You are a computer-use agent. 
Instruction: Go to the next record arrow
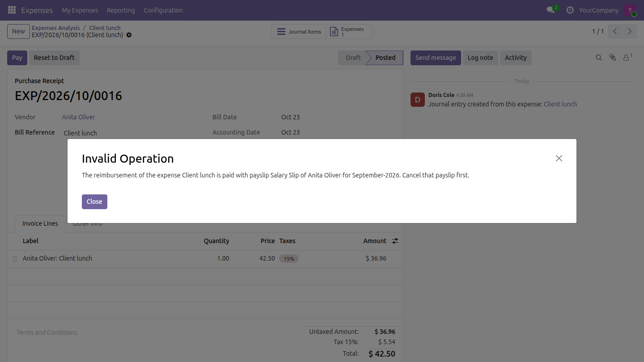pos(630,31)
